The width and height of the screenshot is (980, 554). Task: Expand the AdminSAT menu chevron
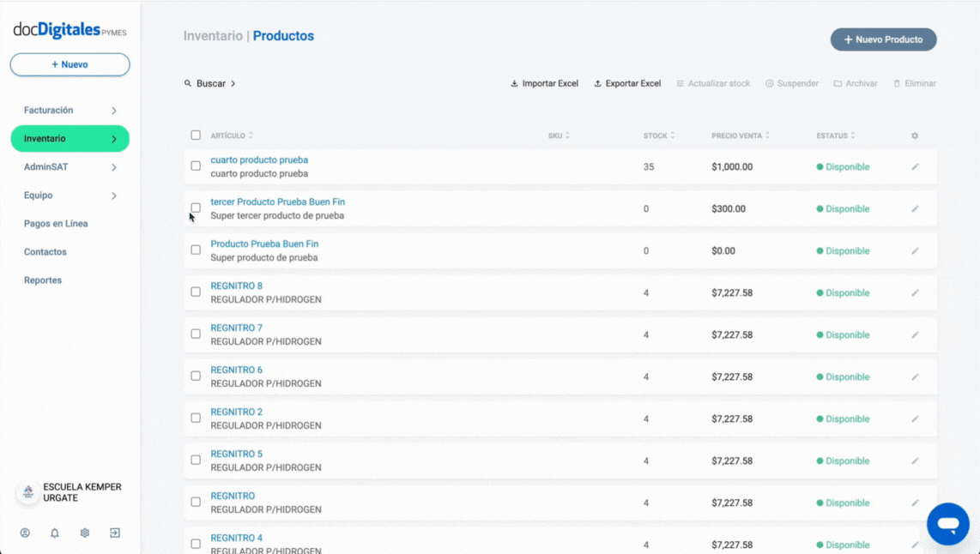point(113,167)
